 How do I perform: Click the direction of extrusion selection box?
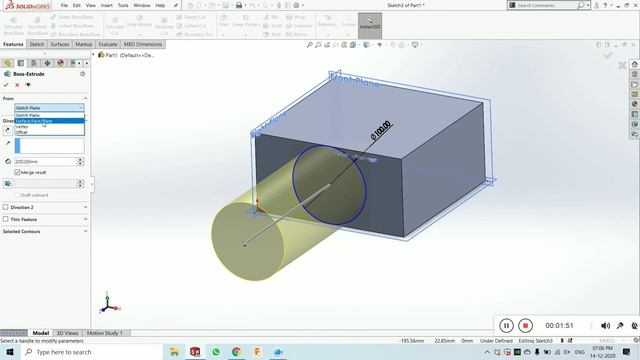[49, 146]
